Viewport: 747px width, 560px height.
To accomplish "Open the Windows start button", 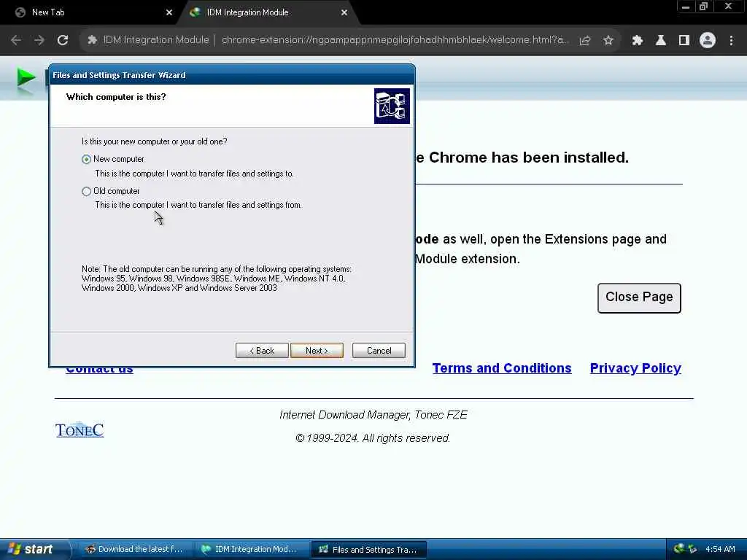I will click(34, 549).
